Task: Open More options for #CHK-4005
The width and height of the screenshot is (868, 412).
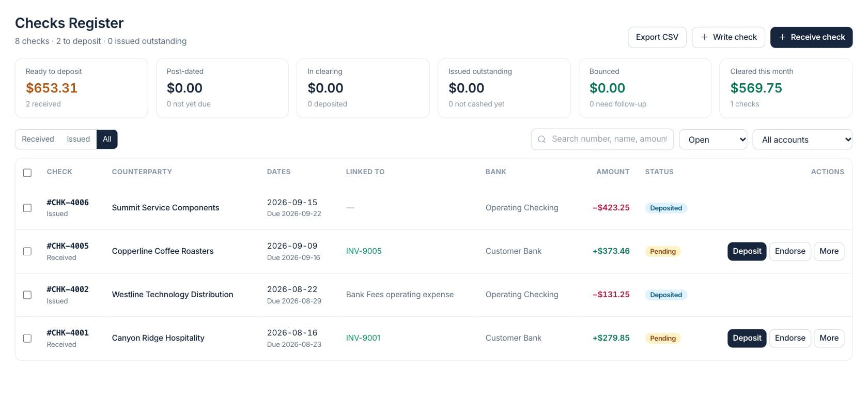Action: point(829,251)
